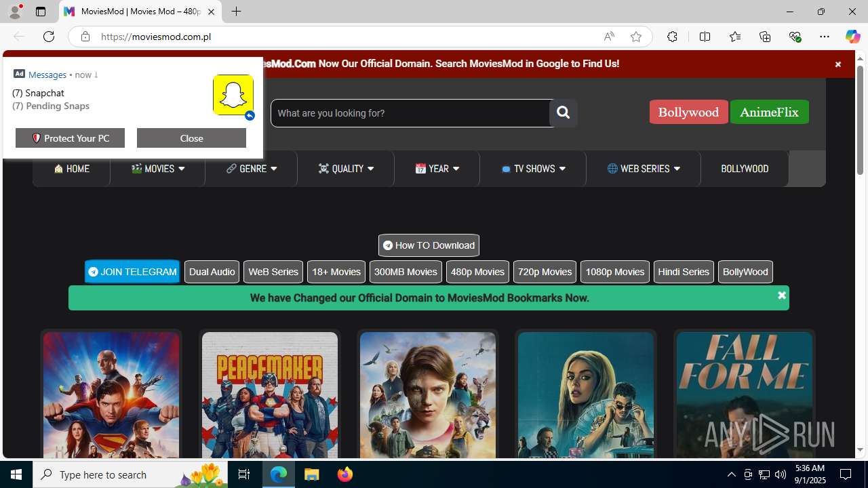Click JOIN TELEGRAM button
868x488 pixels.
[132, 272]
